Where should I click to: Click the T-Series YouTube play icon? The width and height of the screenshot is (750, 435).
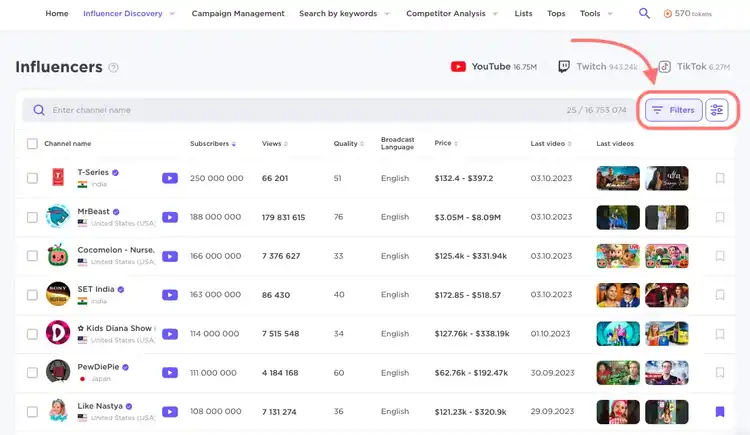coord(170,178)
